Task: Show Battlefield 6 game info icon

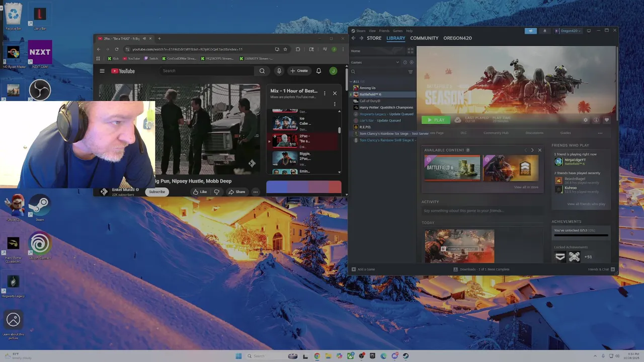Action: tap(596, 120)
